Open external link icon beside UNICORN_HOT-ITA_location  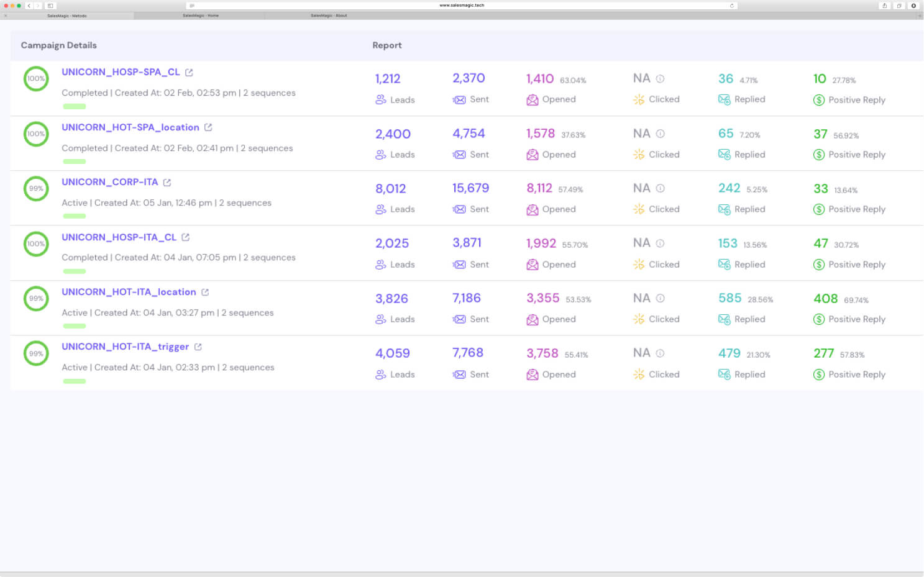pos(205,292)
